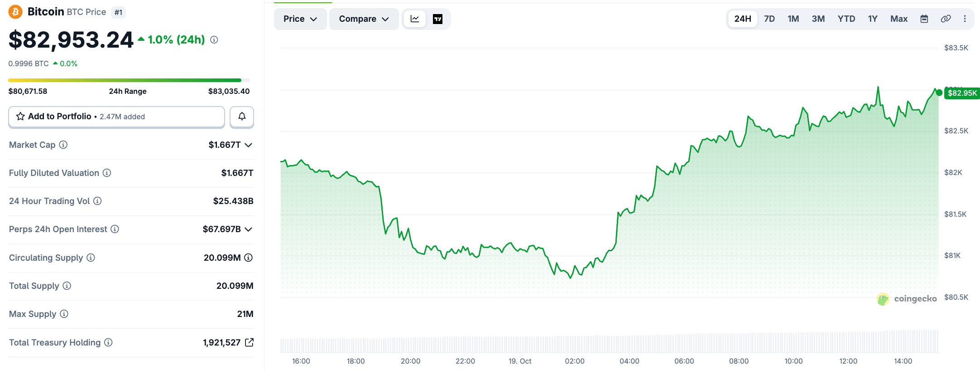Screen dimensions: 980x370
Task: Show Max Supply info icon
Action: tap(64, 314)
